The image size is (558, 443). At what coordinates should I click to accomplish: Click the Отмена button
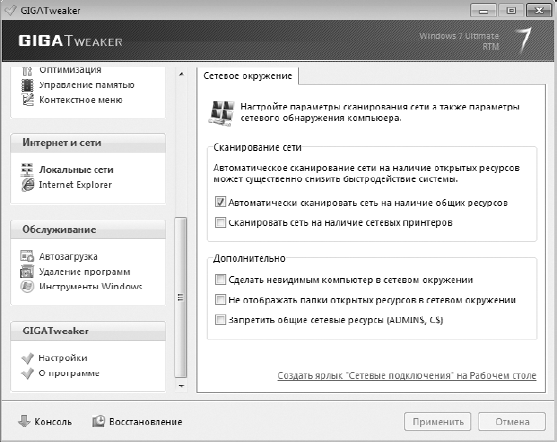(x=512, y=422)
